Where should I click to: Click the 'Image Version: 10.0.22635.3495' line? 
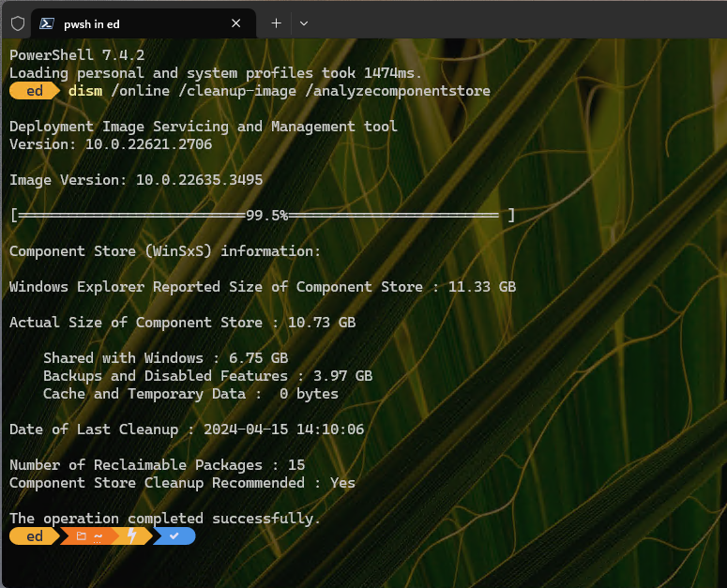136,180
